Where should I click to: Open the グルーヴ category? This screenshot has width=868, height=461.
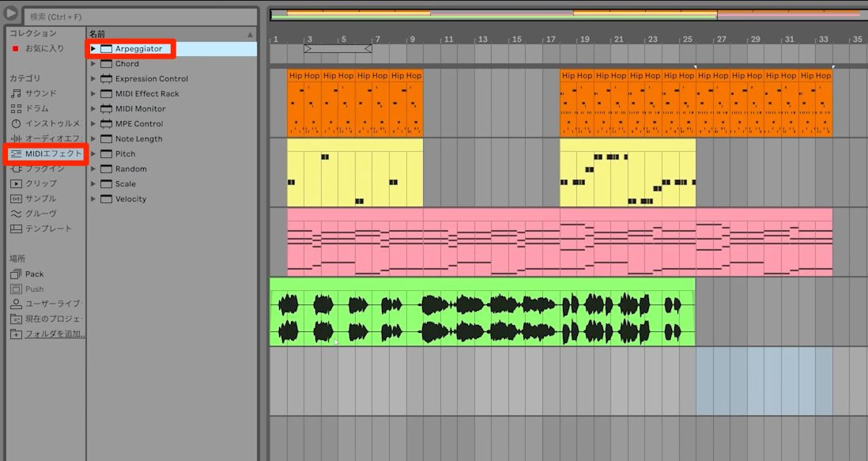click(x=34, y=213)
